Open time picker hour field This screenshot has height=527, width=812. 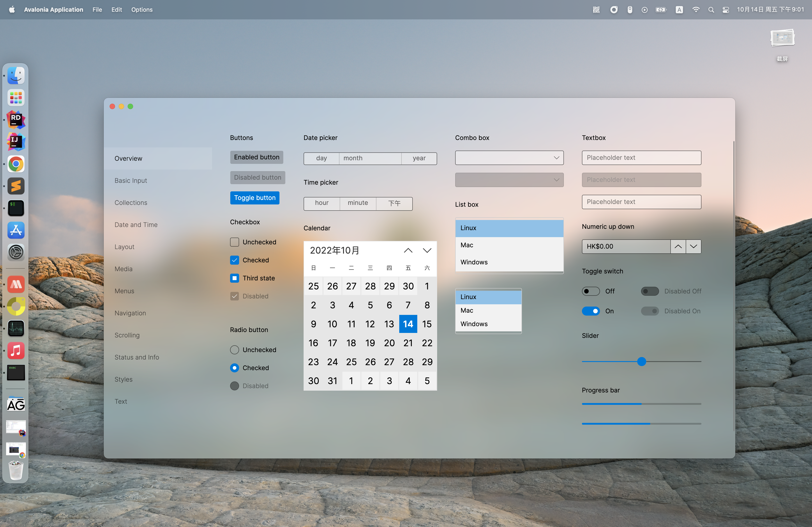(321, 203)
